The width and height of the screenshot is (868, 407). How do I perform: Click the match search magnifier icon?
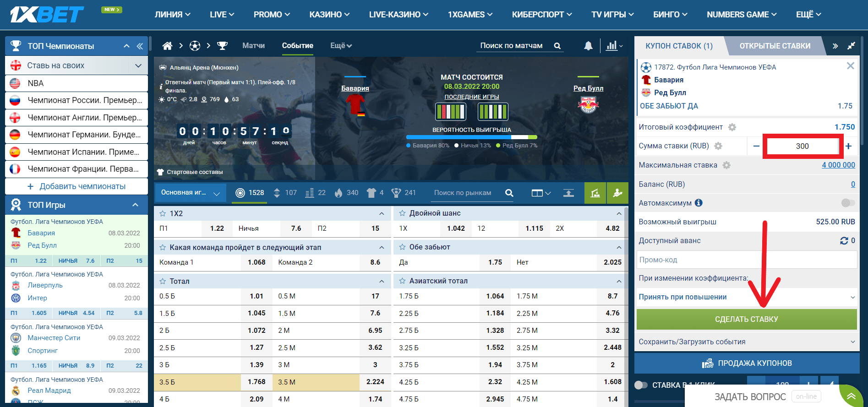(x=557, y=46)
